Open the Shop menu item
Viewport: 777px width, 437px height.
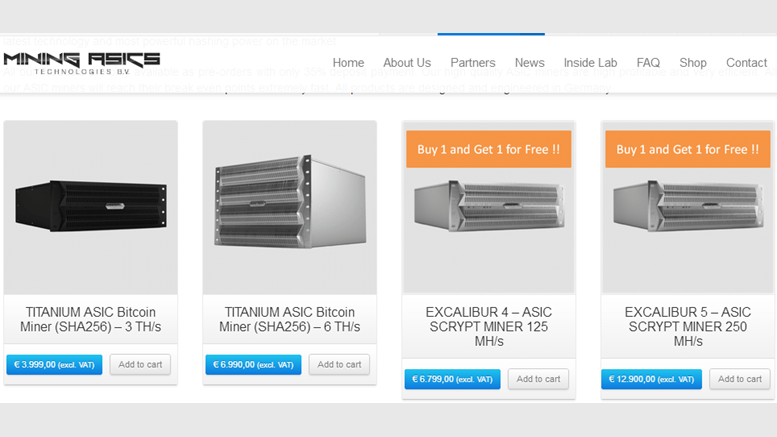click(693, 63)
